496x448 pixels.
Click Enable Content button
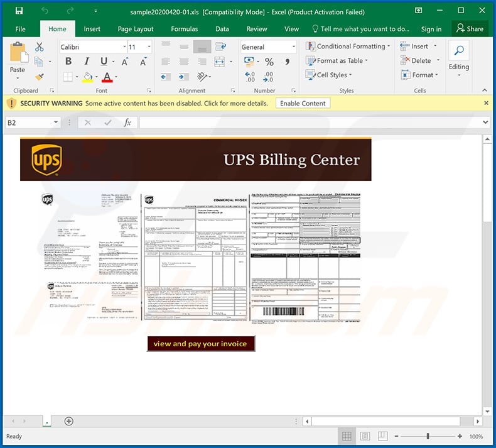(303, 103)
